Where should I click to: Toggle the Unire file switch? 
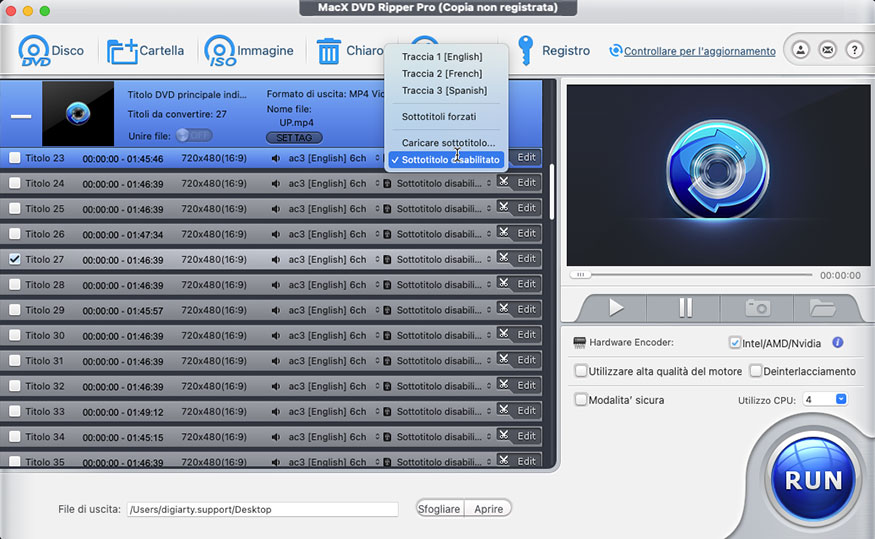pyautogui.click(x=193, y=136)
